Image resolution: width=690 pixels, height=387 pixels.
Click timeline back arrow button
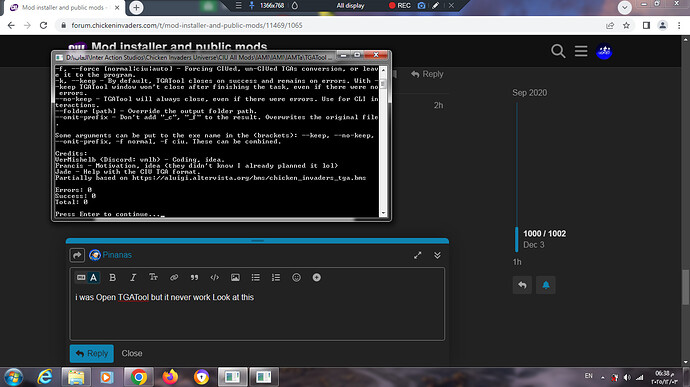pyautogui.click(x=522, y=285)
